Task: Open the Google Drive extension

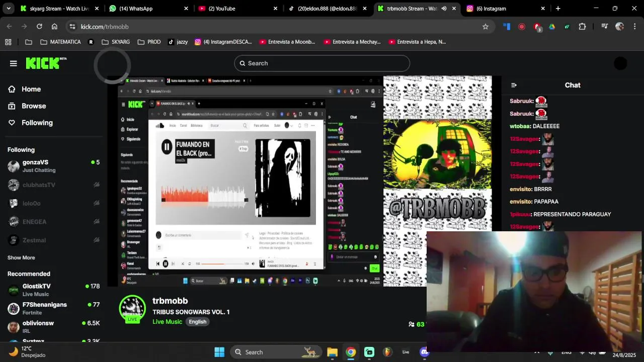Action: 552,27
